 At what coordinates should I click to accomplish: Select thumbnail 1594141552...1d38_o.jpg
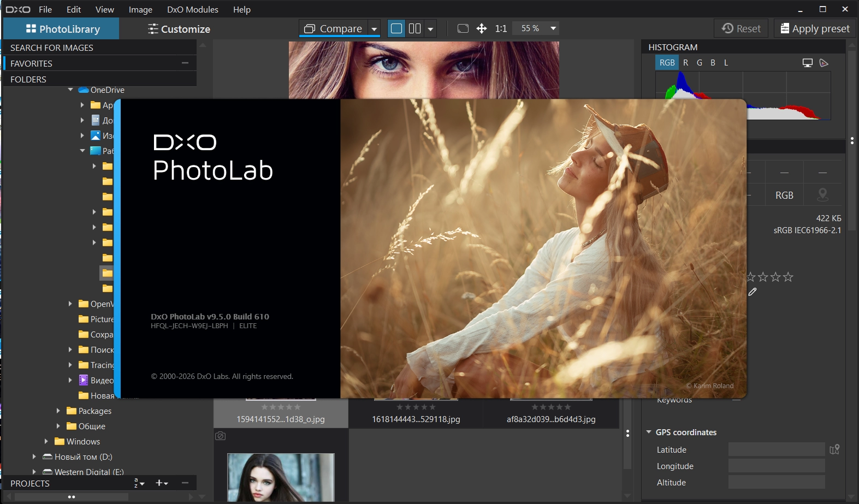[281, 413]
